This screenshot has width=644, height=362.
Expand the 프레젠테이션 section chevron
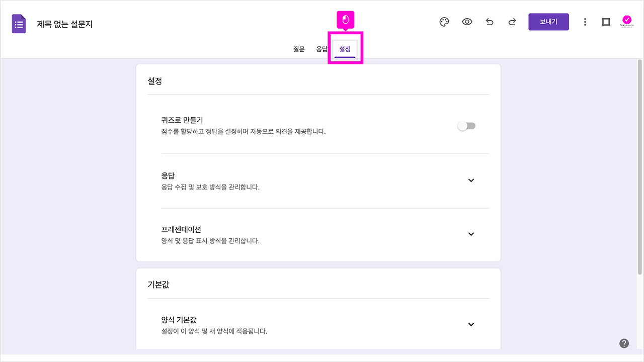(471, 234)
